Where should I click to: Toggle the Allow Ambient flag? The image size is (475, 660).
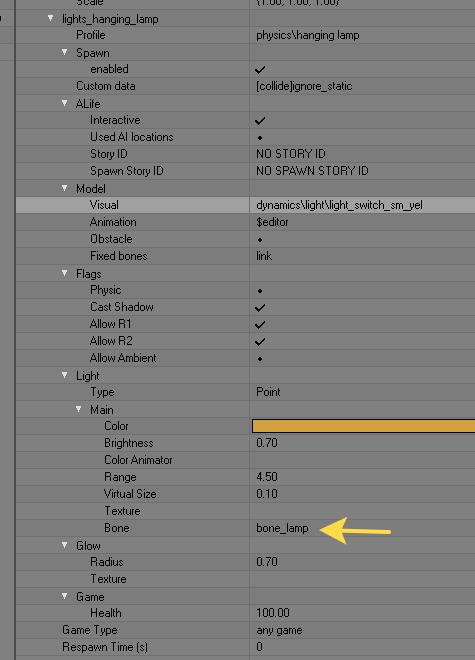click(260, 359)
